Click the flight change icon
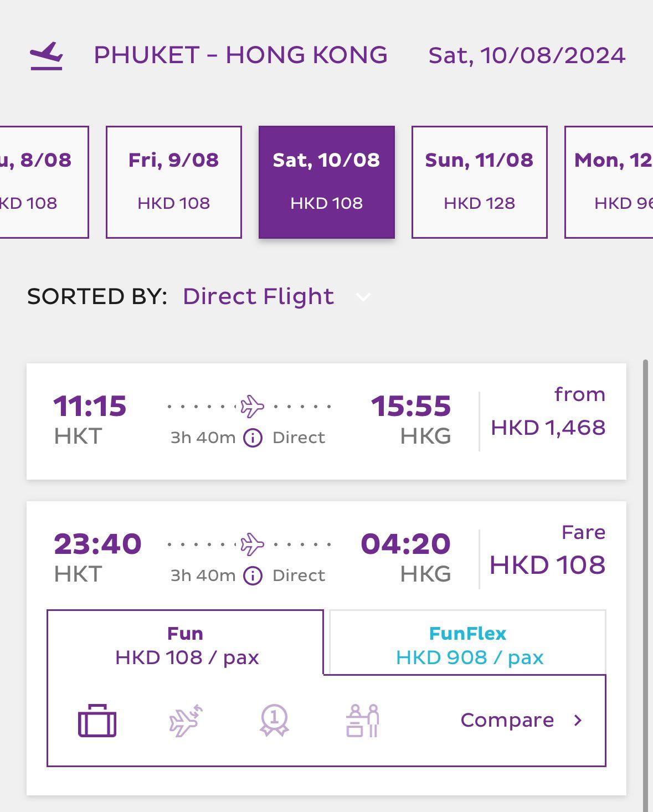653x812 pixels. coord(186,721)
